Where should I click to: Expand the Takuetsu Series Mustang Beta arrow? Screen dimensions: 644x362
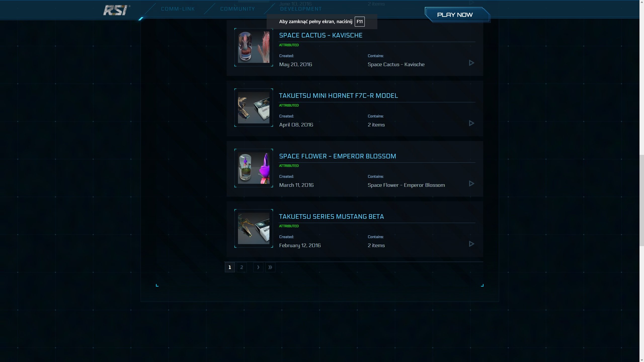point(472,244)
